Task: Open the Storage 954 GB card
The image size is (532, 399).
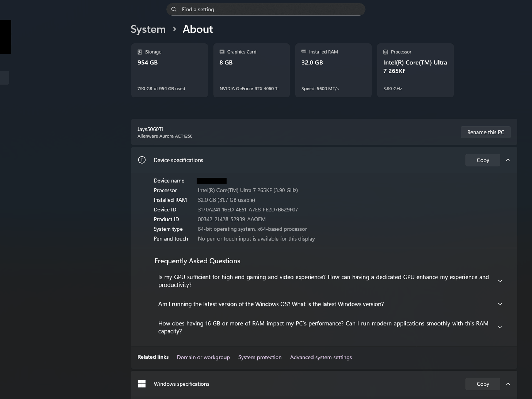Action: pos(169,70)
